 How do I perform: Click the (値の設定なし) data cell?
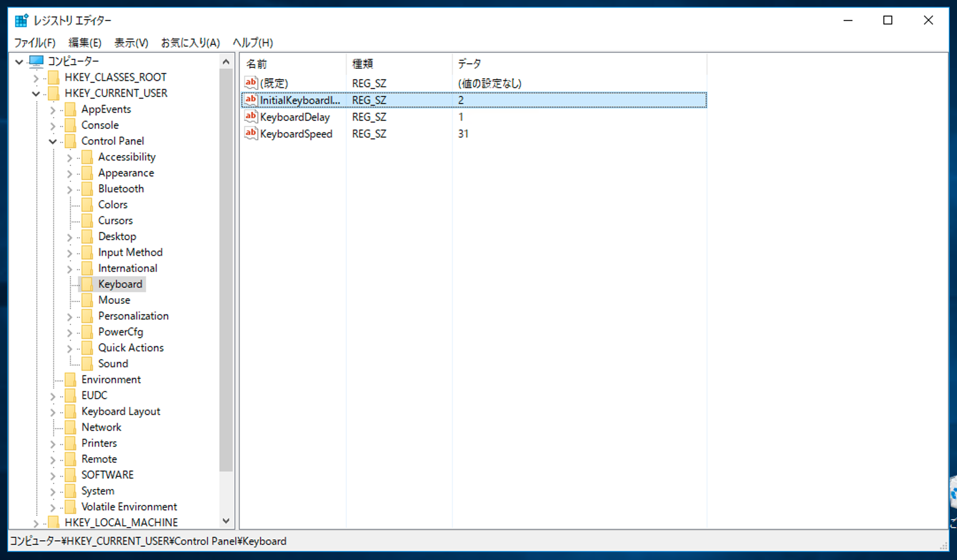pos(490,83)
